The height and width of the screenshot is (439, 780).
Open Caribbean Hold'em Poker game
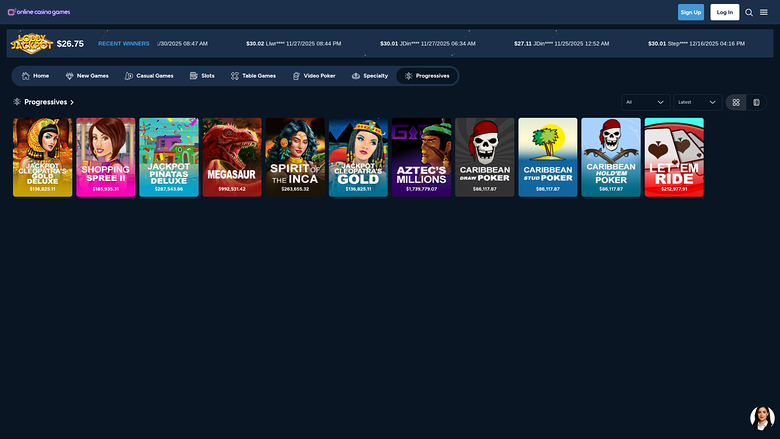click(x=611, y=157)
